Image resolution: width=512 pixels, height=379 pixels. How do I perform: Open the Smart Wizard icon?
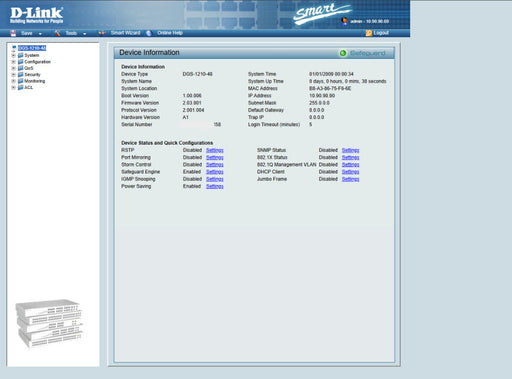point(102,33)
